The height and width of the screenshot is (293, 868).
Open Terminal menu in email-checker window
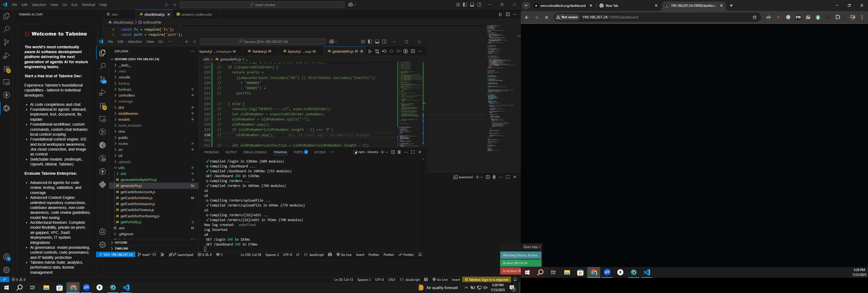[88, 5]
